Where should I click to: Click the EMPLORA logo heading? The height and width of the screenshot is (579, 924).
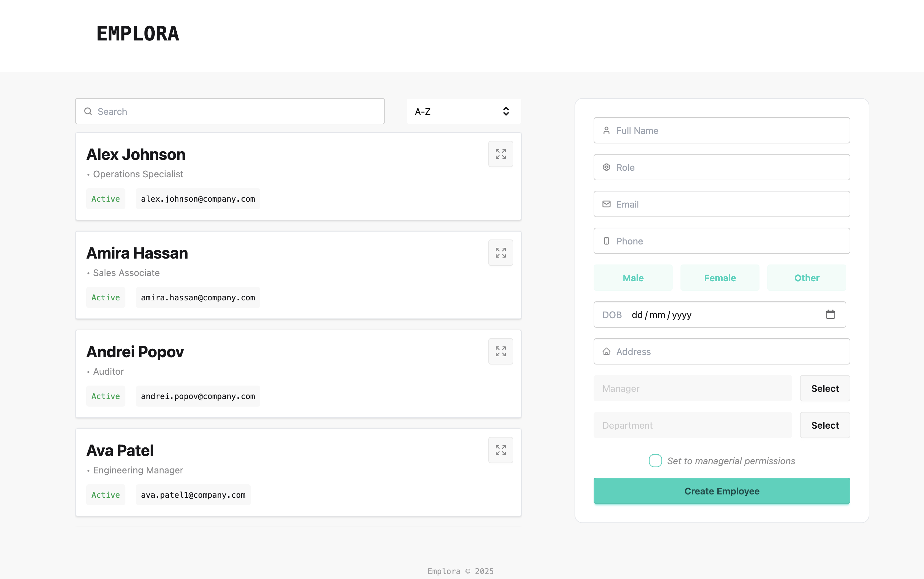(138, 34)
